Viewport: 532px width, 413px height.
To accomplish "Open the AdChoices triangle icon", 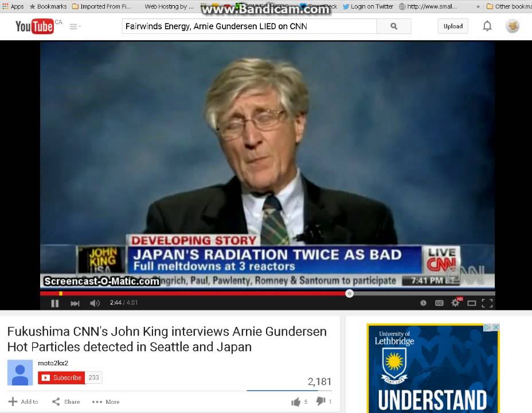I will pyautogui.click(x=487, y=327).
